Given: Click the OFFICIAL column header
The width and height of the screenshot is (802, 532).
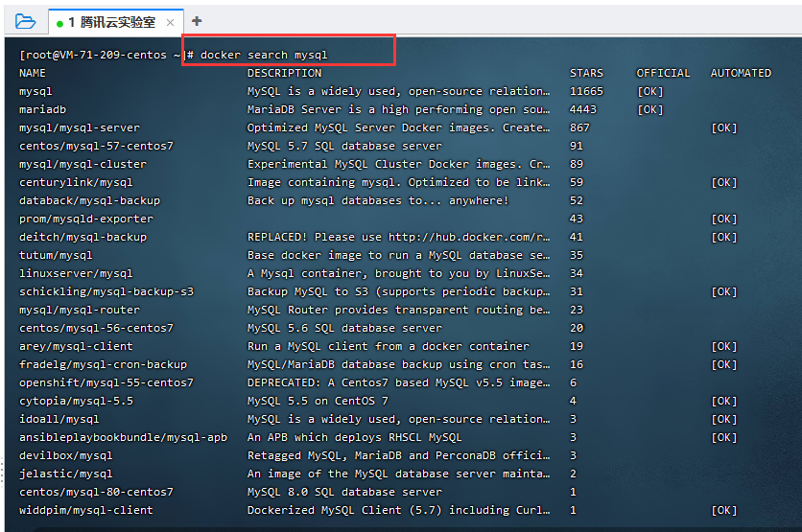Looking at the screenshot, I should [663, 73].
